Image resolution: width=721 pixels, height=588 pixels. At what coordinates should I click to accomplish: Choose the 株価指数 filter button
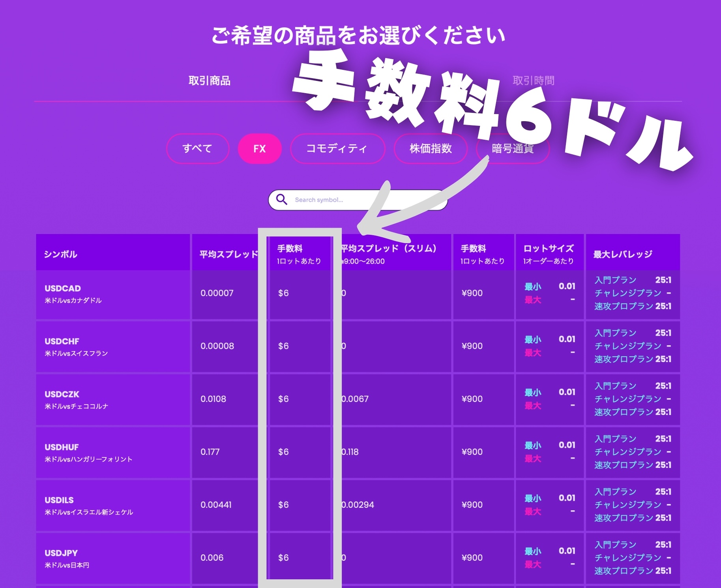coord(431,149)
